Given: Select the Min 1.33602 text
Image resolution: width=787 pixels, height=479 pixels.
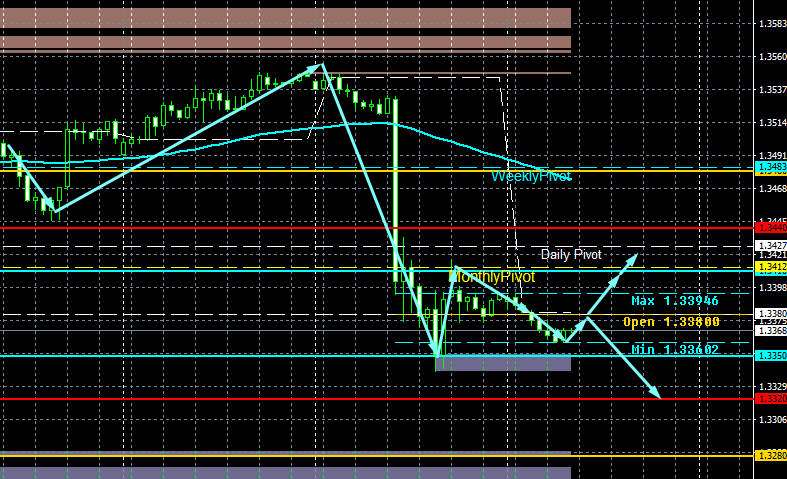Looking at the screenshot, I should tap(675, 349).
